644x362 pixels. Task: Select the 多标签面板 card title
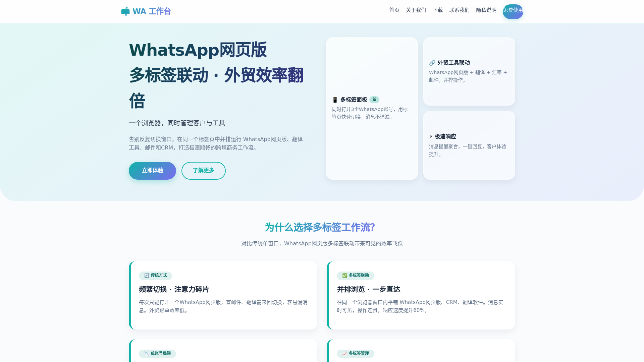click(354, 100)
